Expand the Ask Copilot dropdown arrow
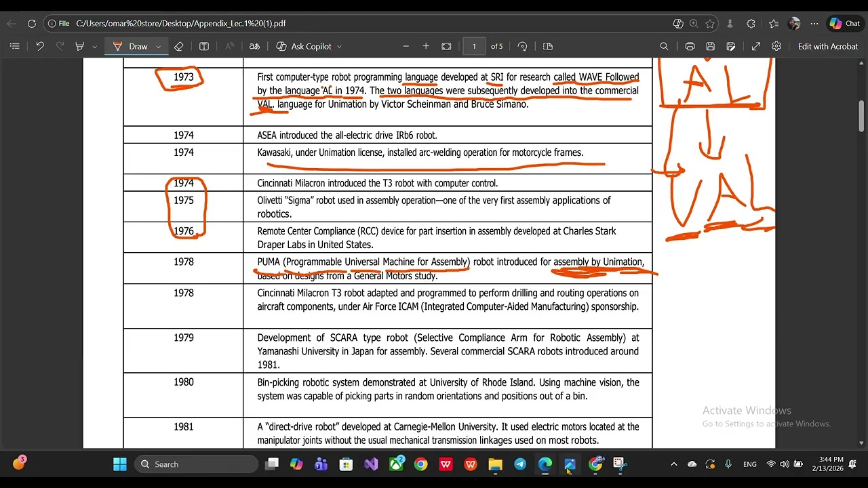The height and width of the screenshot is (488, 868). pyautogui.click(x=339, y=46)
